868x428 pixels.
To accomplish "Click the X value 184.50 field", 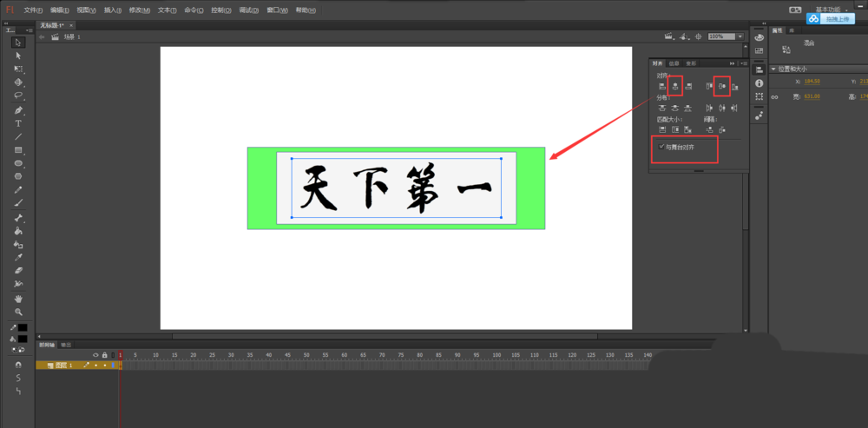I will coord(812,82).
